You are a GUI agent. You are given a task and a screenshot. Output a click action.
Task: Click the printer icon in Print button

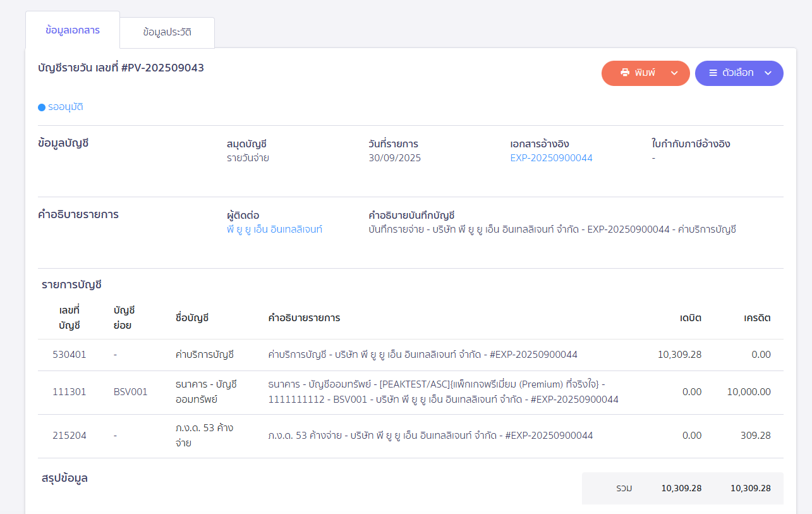pyautogui.click(x=625, y=73)
